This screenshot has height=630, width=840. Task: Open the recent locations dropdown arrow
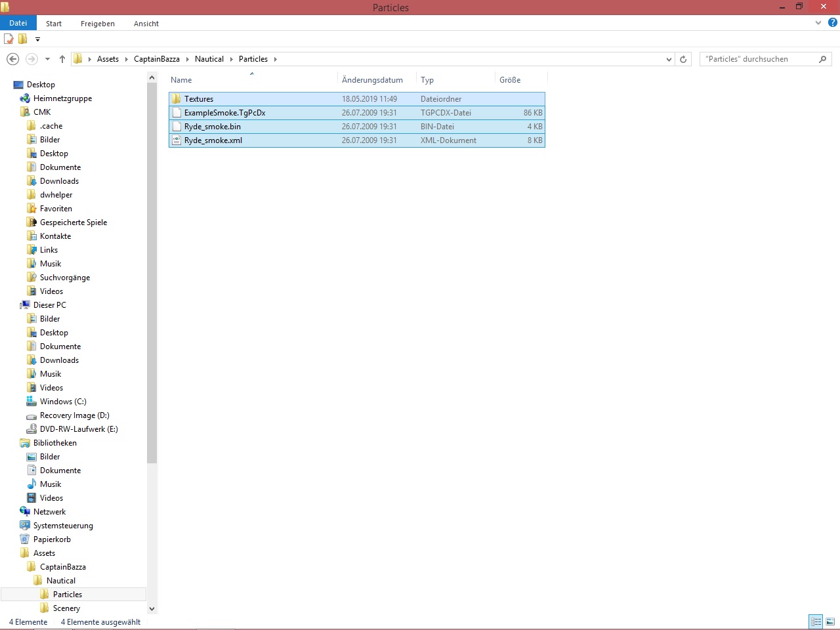pyautogui.click(x=47, y=59)
